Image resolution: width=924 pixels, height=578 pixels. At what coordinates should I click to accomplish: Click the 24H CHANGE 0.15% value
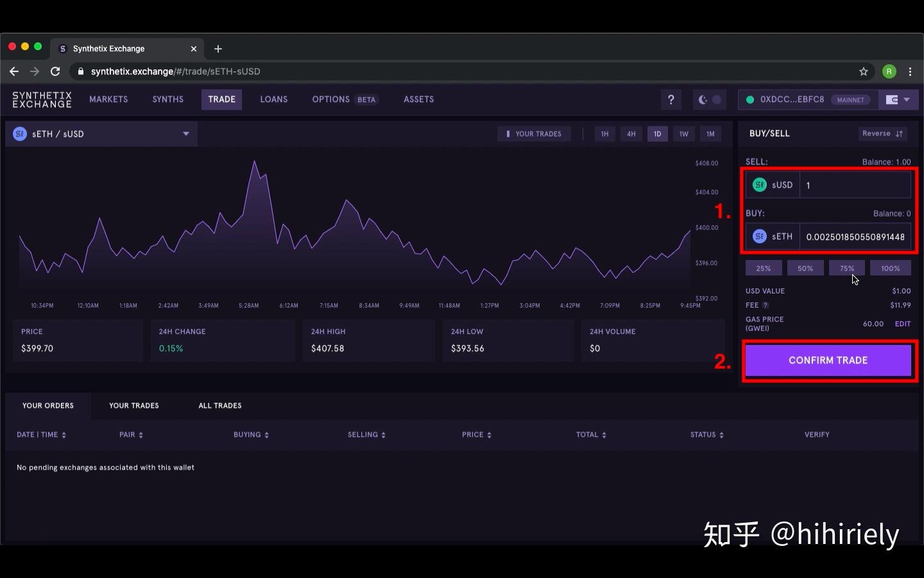tap(171, 349)
